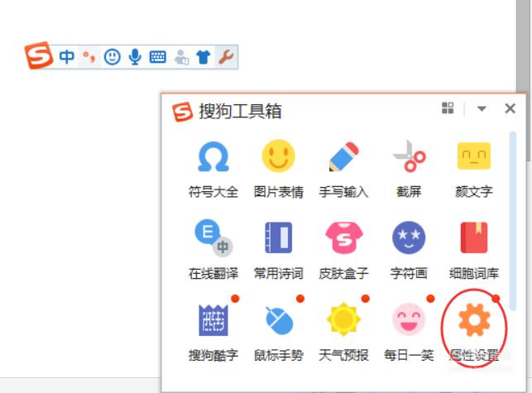Toggle Chinese/English mode 中 icon
The width and height of the screenshot is (532, 393).
(67, 57)
